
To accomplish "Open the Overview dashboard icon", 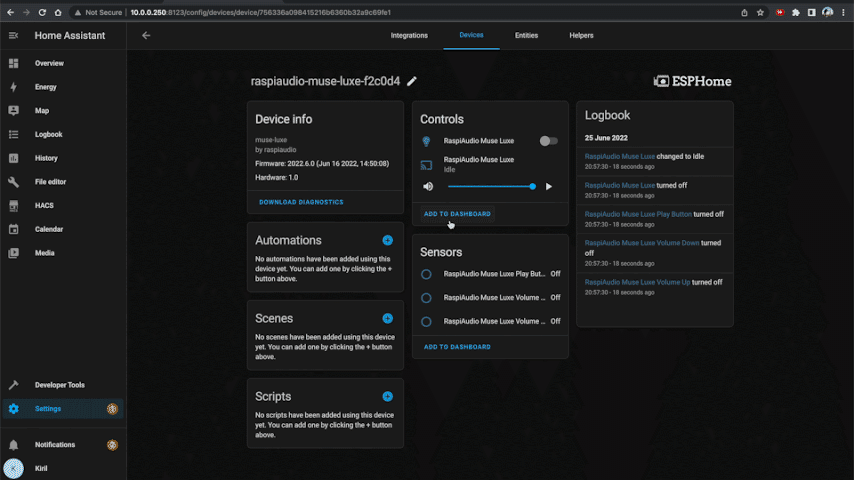I will (x=14, y=63).
